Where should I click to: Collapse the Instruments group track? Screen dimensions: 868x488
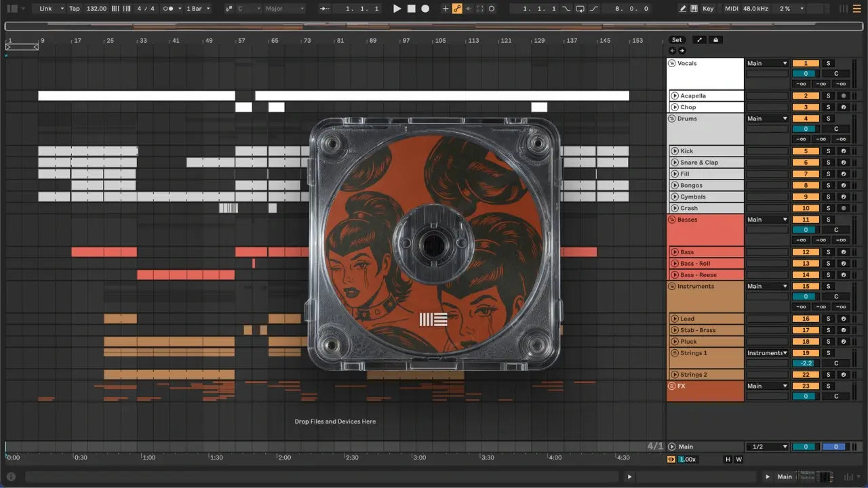pyautogui.click(x=673, y=286)
